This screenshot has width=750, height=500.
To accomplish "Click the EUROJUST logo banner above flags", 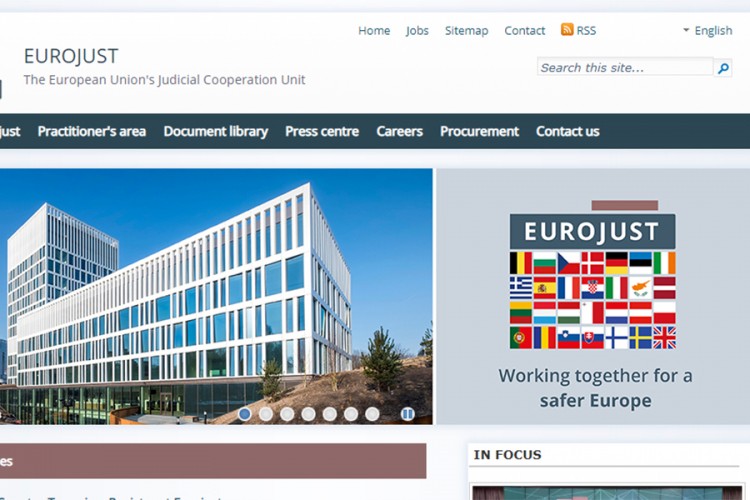I will pyautogui.click(x=593, y=232).
